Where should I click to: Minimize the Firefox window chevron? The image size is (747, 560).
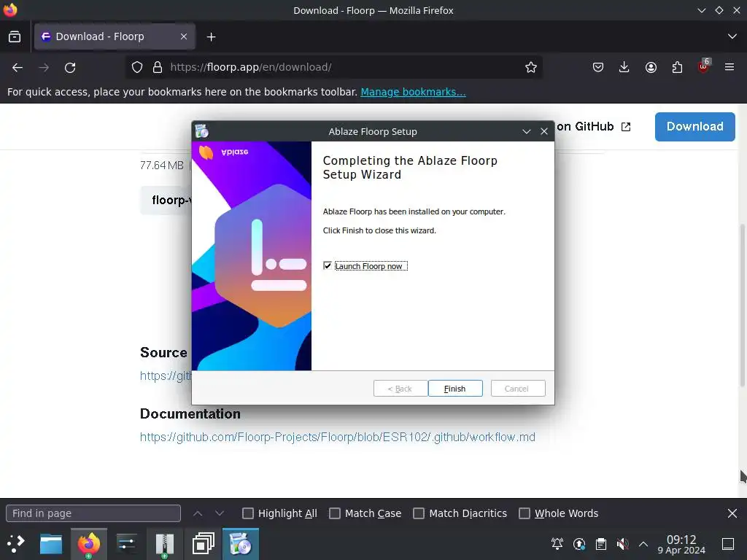tap(701, 10)
